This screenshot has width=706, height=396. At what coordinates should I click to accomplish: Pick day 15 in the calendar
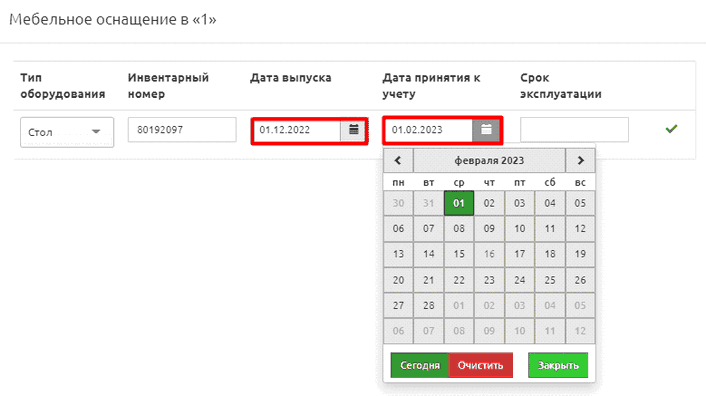pyautogui.click(x=459, y=254)
